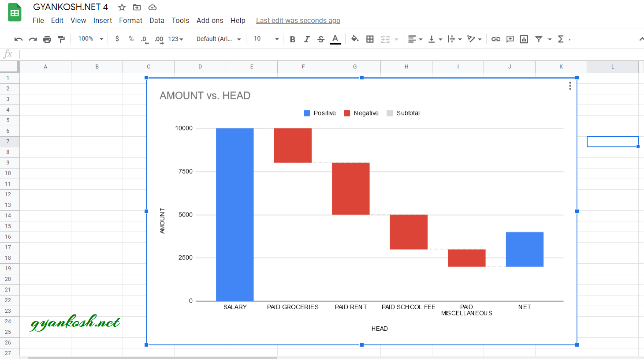Star the GYANKOSH.NET 4 document
Image resolution: width=644 pixels, height=359 pixels.
coord(122,7)
